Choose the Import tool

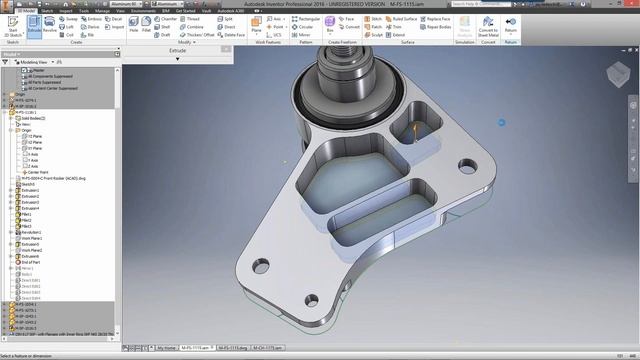click(x=114, y=27)
